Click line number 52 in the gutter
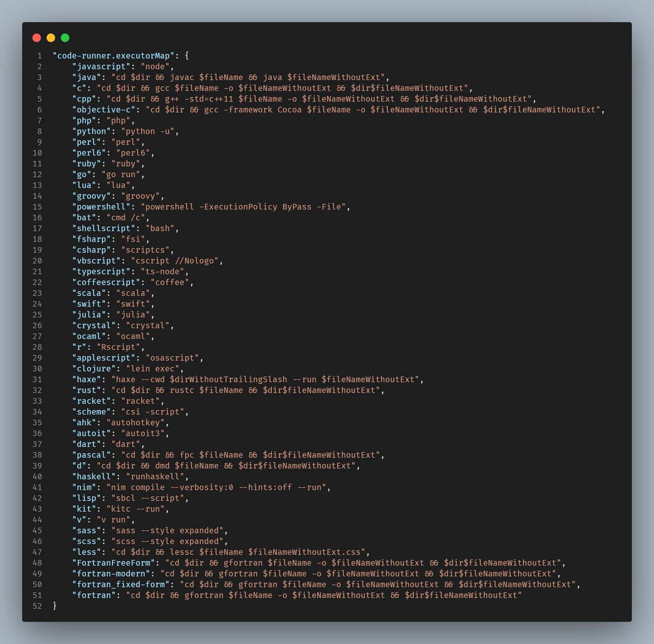Image resolution: width=654 pixels, height=644 pixels. (x=37, y=606)
